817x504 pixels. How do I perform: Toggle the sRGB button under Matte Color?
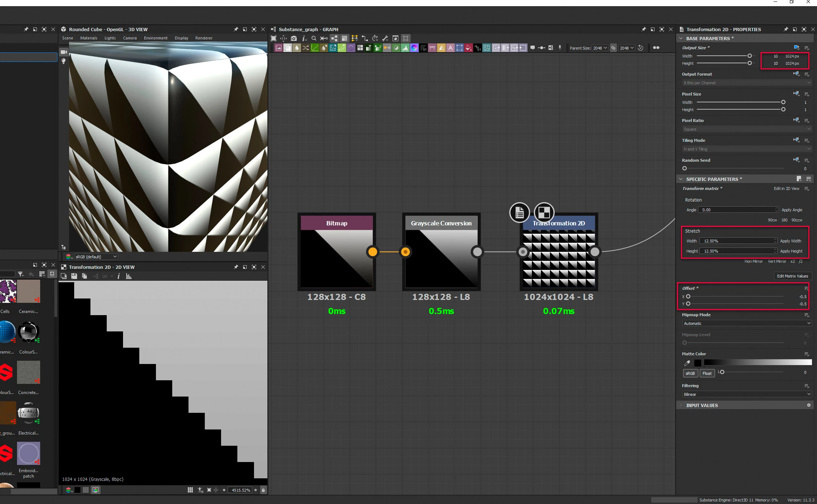point(690,373)
